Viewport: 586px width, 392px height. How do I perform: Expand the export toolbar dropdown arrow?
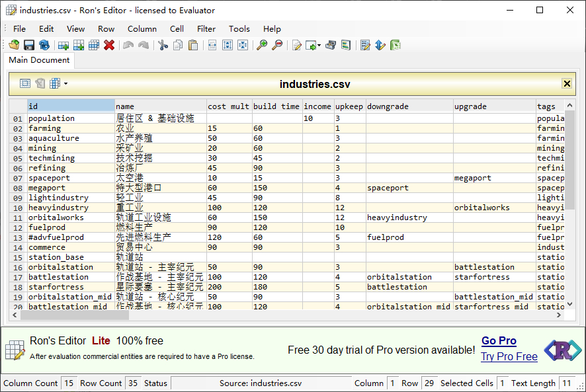pyautogui.click(x=319, y=46)
